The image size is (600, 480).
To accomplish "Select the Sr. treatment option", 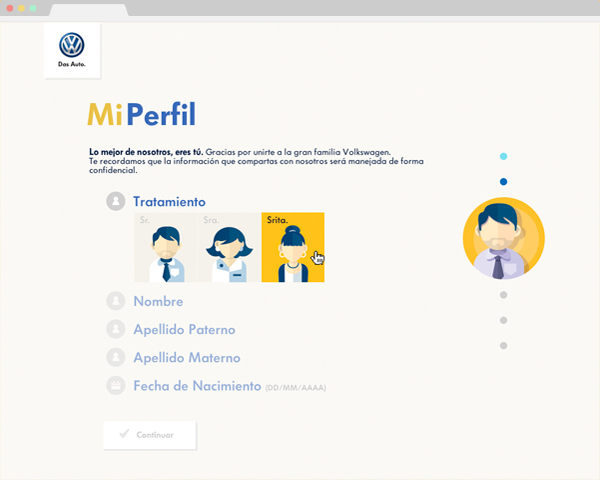I will click(165, 247).
